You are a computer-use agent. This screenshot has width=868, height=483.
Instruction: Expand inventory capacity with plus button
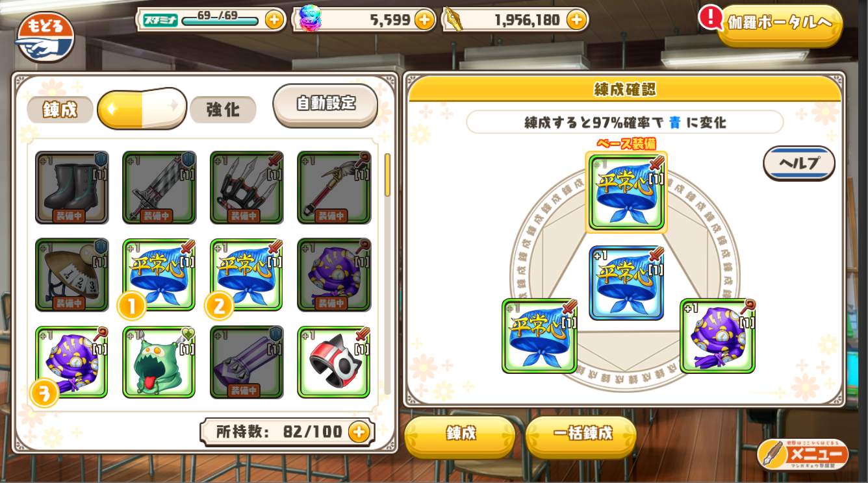(x=359, y=432)
